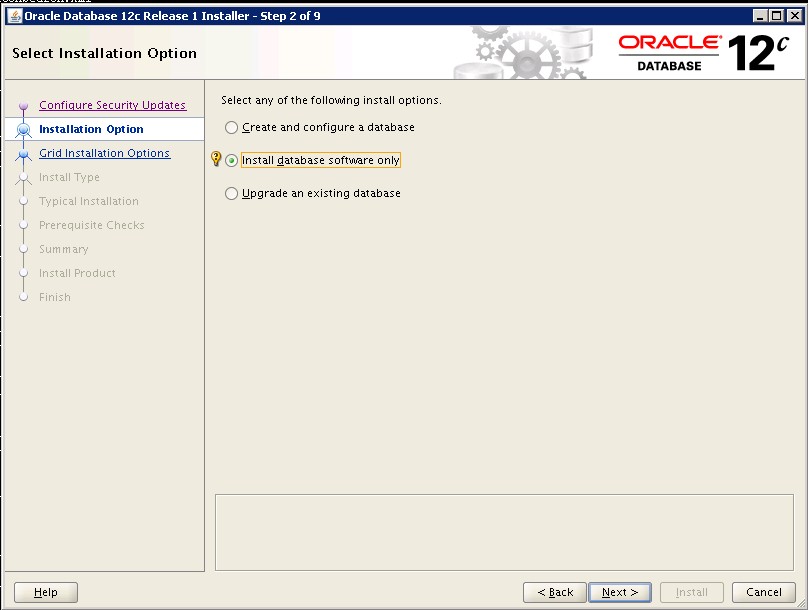Image resolution: width=808 pixels, height=610 pixels.
Task: Proceed with the Next button
Action: click(x=620, y=592)
